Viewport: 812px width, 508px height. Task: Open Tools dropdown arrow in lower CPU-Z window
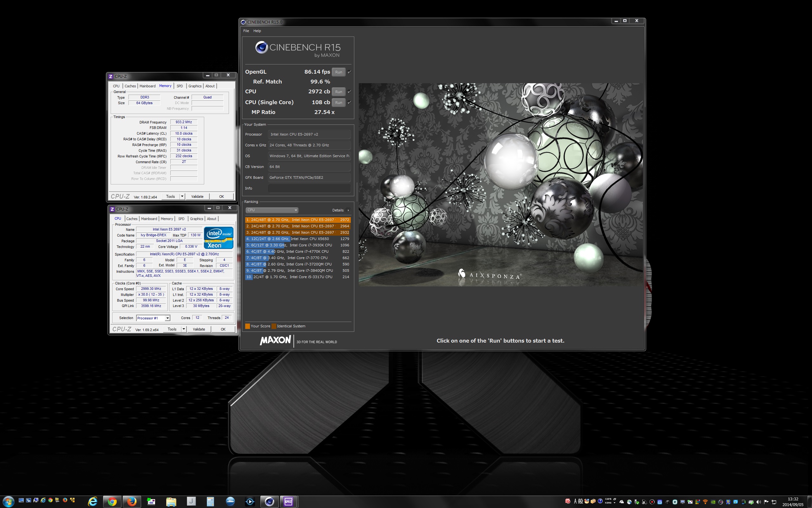pos(184,329)
